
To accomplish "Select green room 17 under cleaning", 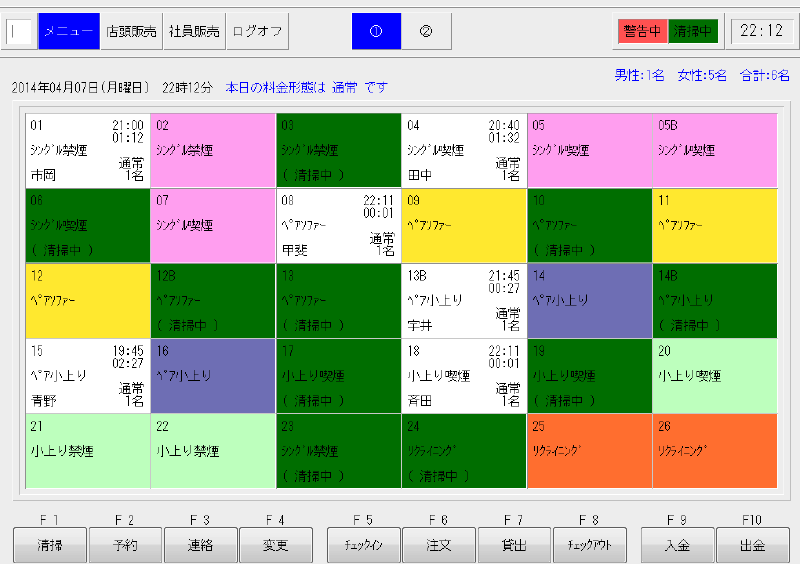I will pyautogui.click(x=339, y=376).
